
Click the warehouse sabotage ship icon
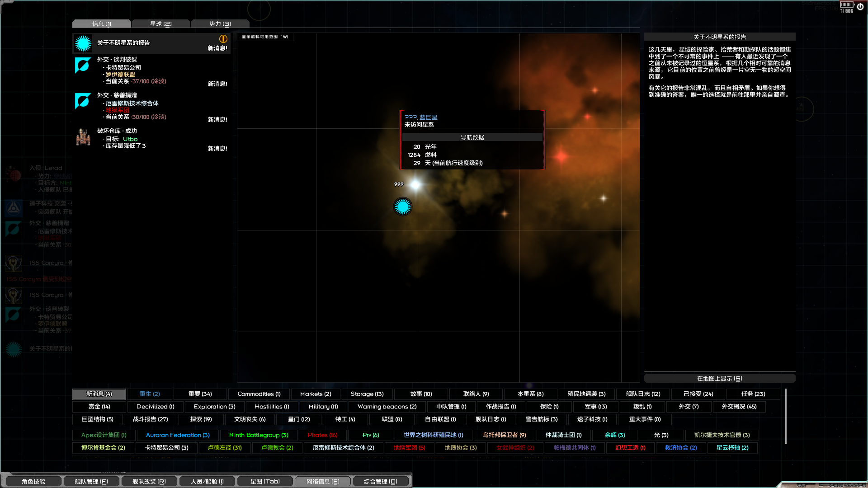click(x=83, y=137)
